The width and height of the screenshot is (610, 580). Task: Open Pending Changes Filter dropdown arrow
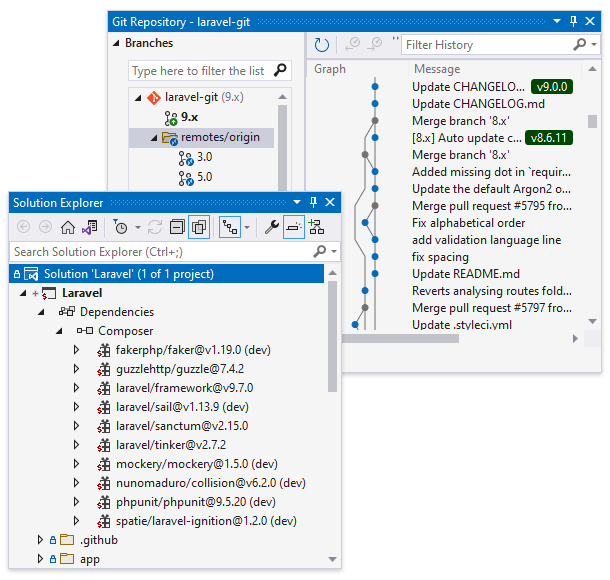(138, 227)
